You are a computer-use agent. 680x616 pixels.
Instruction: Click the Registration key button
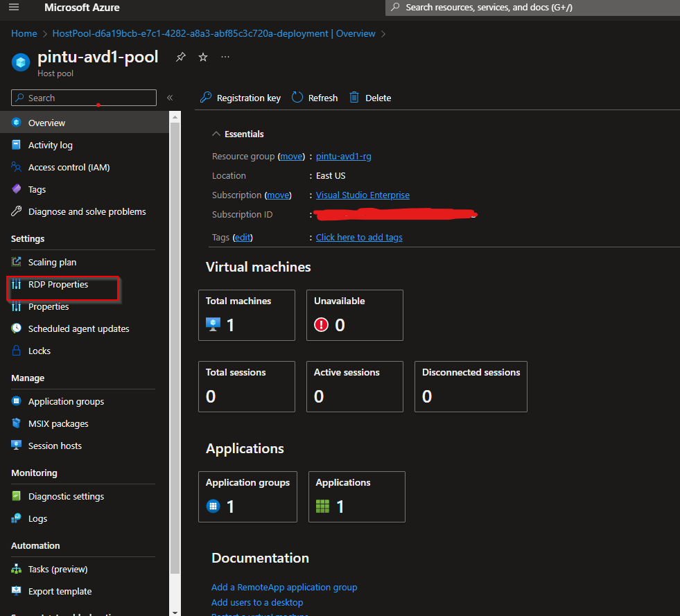pos(241,98)
